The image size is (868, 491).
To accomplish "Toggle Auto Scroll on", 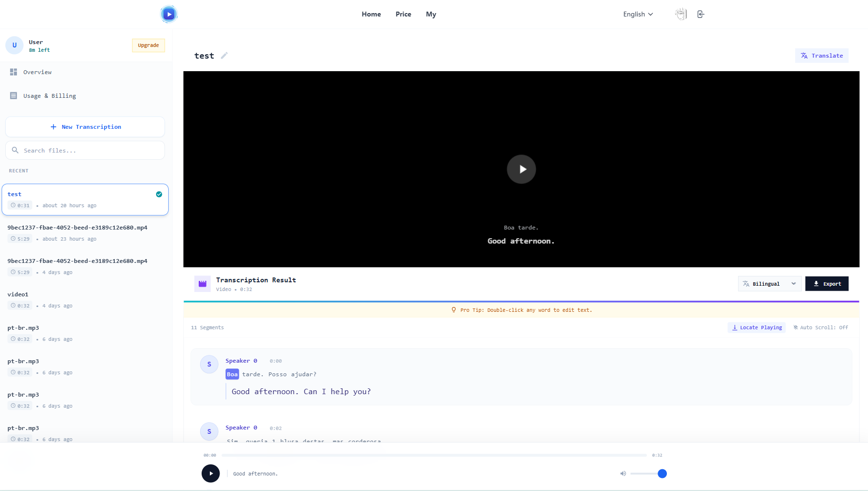I will (x=820, y=327).
